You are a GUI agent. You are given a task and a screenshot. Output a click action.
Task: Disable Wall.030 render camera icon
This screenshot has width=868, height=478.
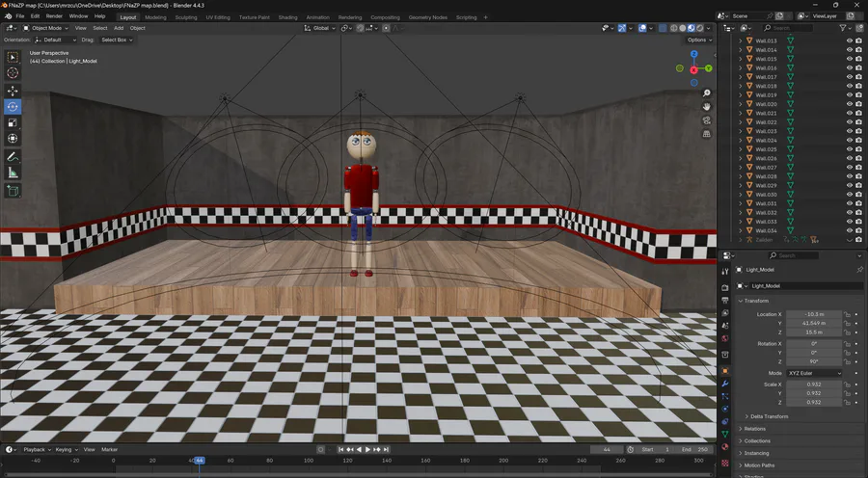coord(858,195)
